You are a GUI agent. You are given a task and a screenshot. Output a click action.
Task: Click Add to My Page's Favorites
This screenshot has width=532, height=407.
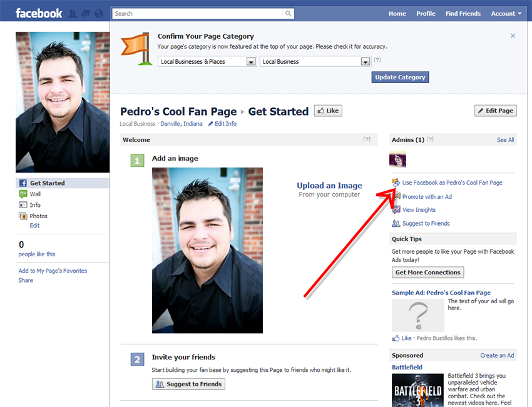(x=53, y=271)
